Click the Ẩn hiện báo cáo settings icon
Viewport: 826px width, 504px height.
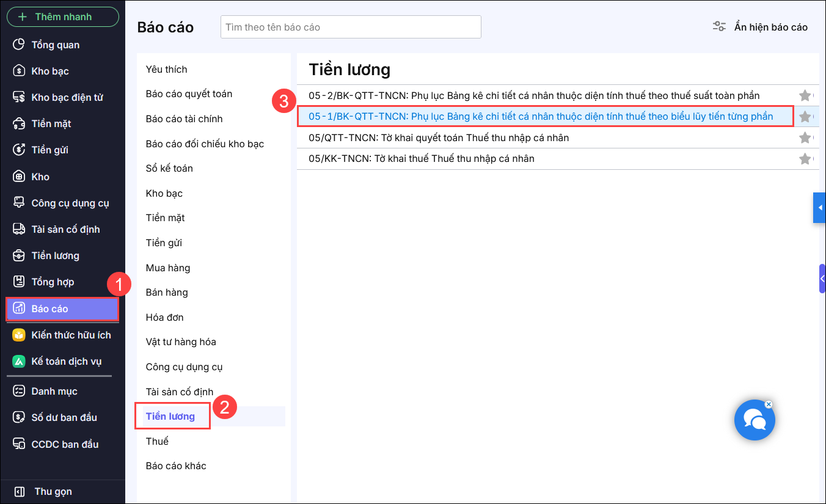click(719, 27)
